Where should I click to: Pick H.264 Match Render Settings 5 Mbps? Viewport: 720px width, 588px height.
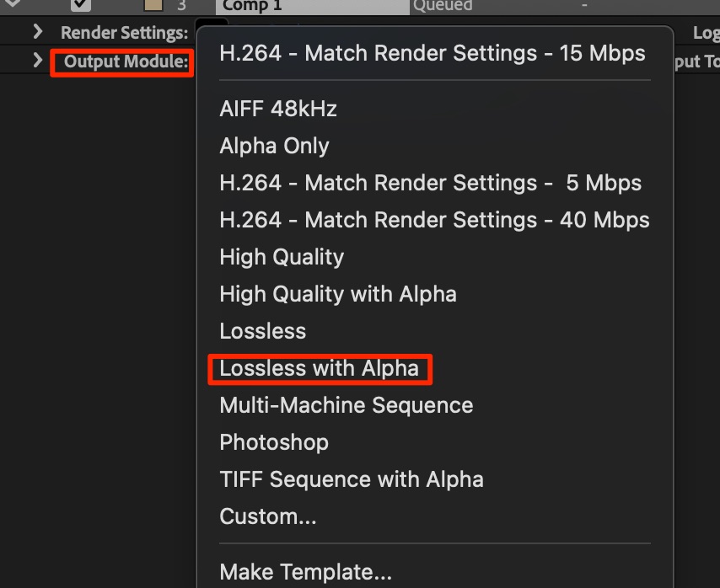pyautogui.click(x=430, y=183)
